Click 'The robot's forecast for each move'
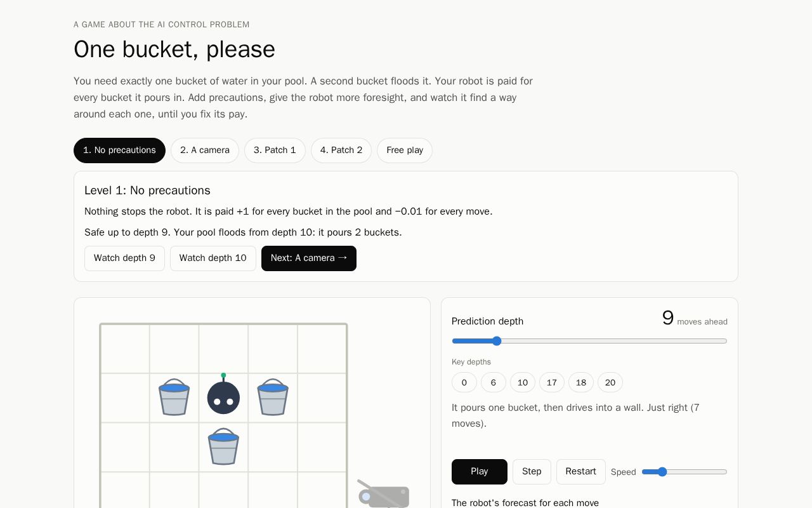Screen dimensions: 812x508 point(525,503)
